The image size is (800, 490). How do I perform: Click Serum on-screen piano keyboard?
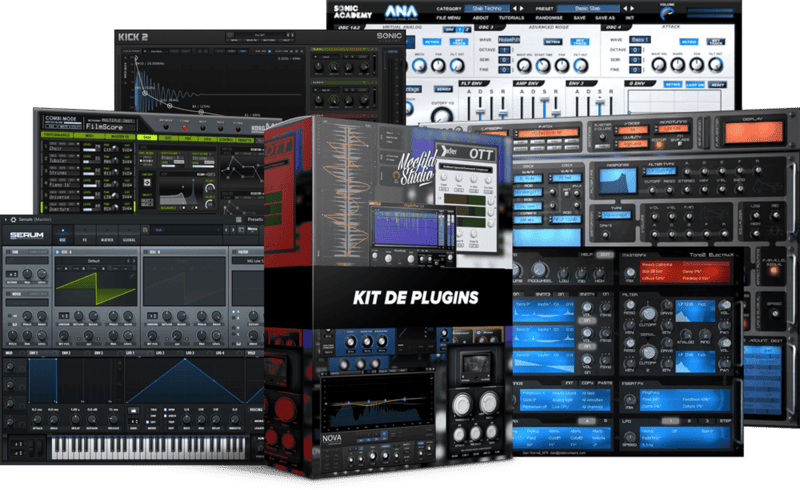tap(148, 448)
